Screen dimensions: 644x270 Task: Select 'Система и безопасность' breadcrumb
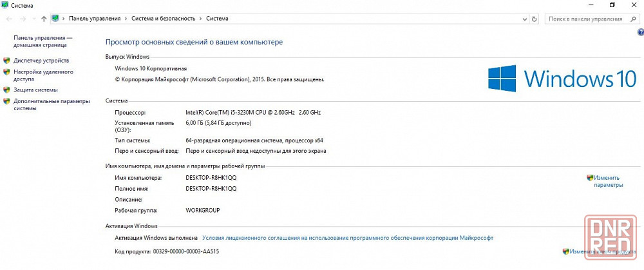coord(163,19)
